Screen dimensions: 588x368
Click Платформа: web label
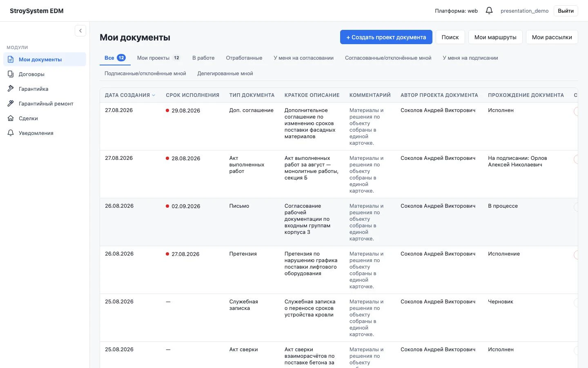(456, 11)
